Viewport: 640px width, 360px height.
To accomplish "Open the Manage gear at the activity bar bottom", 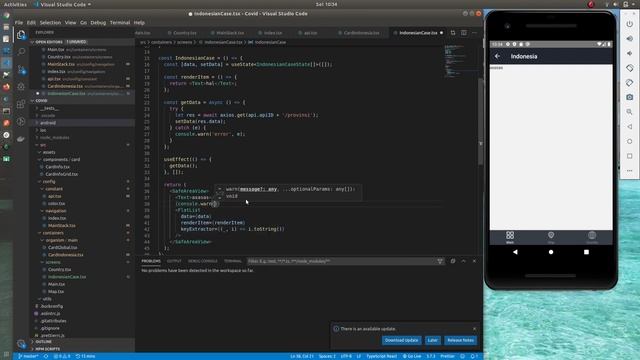I will (21, 344).
